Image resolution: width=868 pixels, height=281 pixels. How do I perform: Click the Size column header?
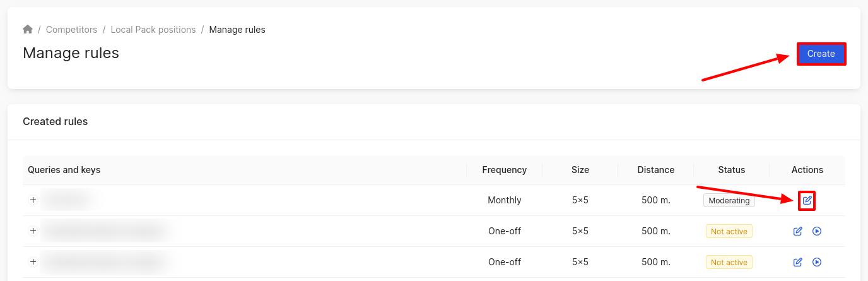click(580, 170)
